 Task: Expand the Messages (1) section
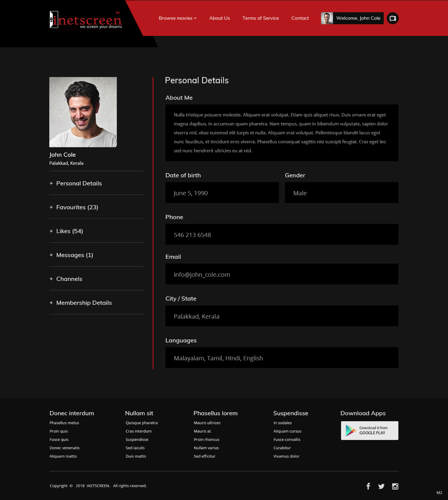[75, 255]
